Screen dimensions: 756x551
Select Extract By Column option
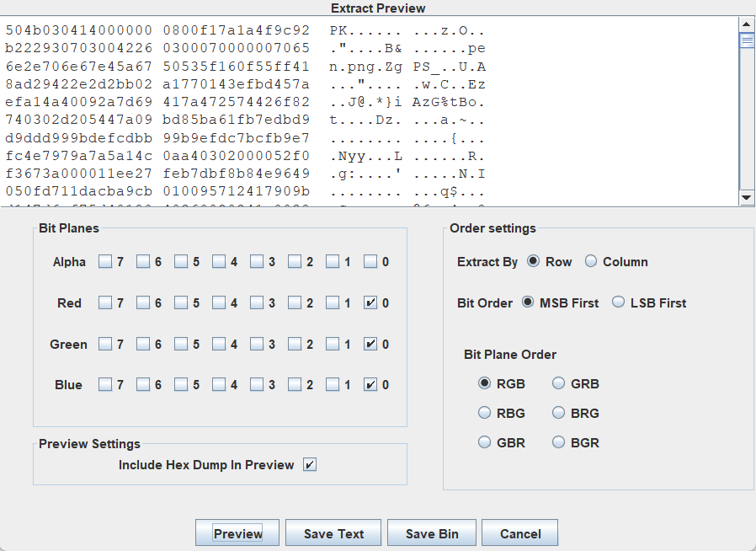[591, 262]
